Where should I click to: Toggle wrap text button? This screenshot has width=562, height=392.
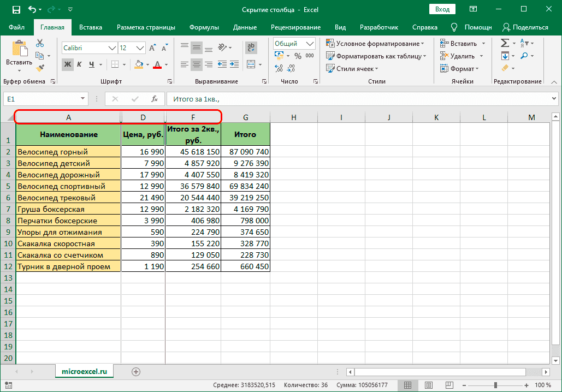point(251,48)
